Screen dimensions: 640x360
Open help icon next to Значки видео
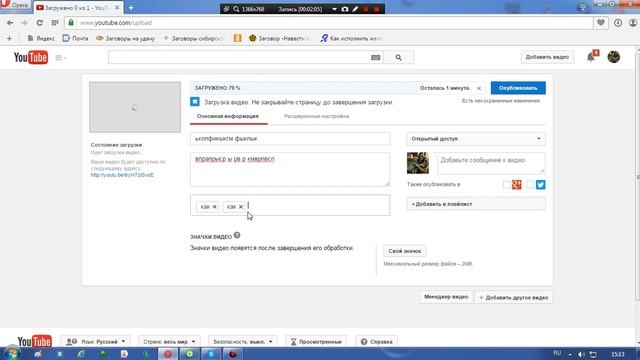[237, 236]
